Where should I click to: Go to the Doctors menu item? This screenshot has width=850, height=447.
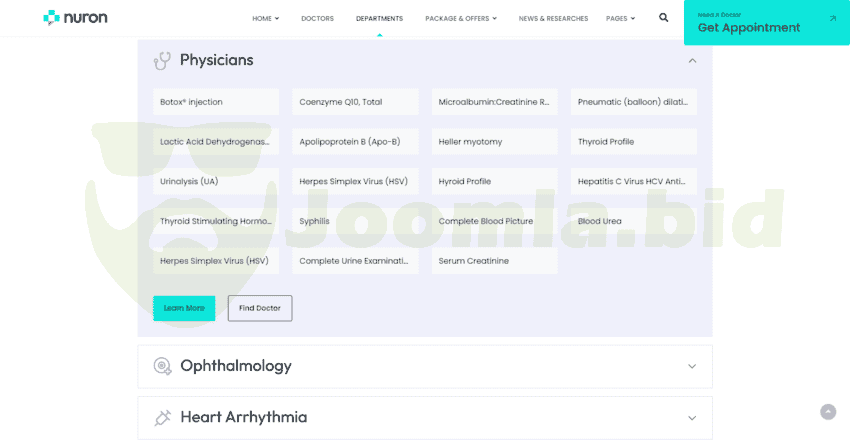[317, 18]
